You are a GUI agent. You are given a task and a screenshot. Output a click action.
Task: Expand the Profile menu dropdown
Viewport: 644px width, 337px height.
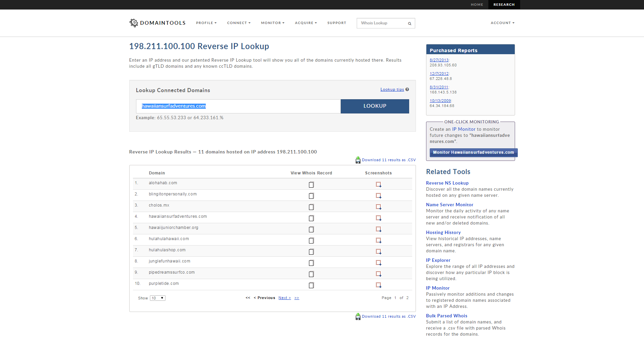[206, 23]
